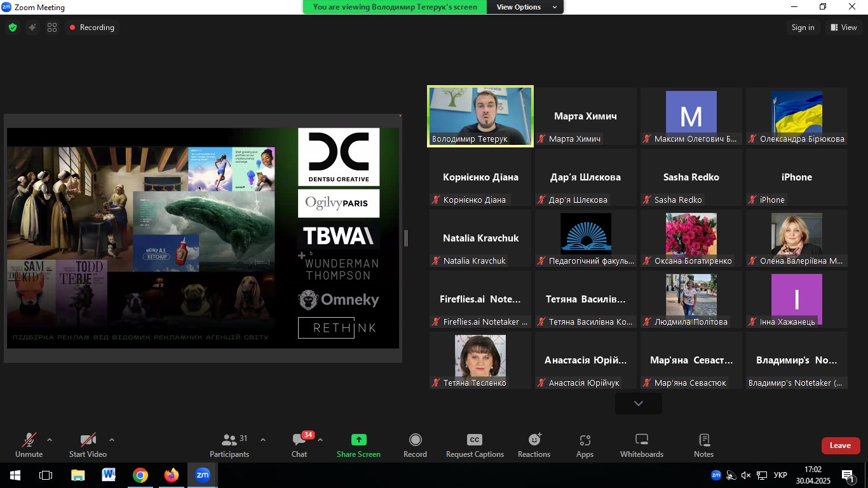Open the meeting apps grid icon

click(x=52, y=27)
